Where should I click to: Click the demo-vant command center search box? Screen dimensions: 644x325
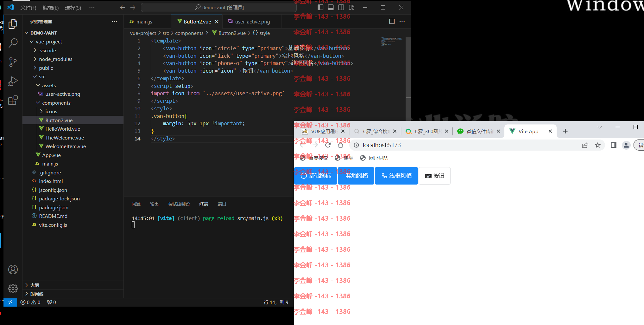(x=219, y=7)
